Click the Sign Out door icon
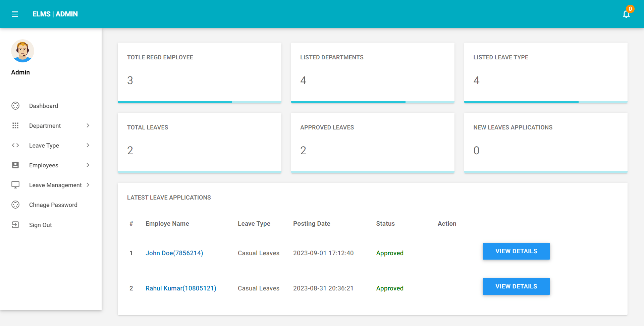This screenshot has height=326, width=644. pos(15,225)
